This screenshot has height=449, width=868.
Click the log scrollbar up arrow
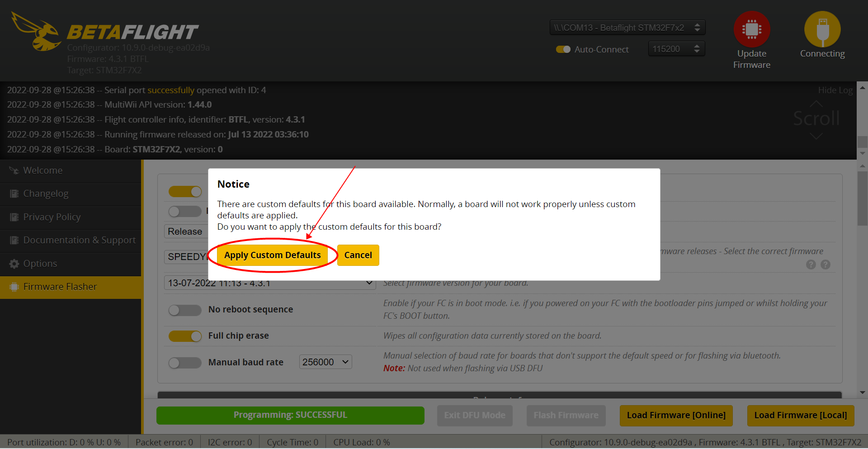tap(863, 87)
